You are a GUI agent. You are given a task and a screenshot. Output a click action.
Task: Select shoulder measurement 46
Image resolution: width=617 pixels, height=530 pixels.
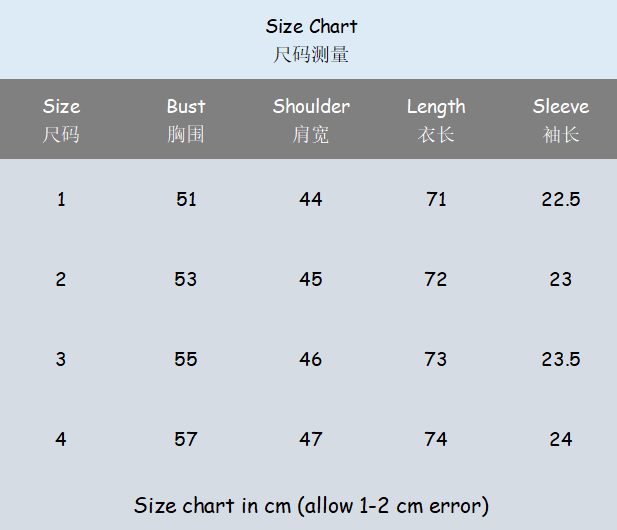[x=311, y=359]
